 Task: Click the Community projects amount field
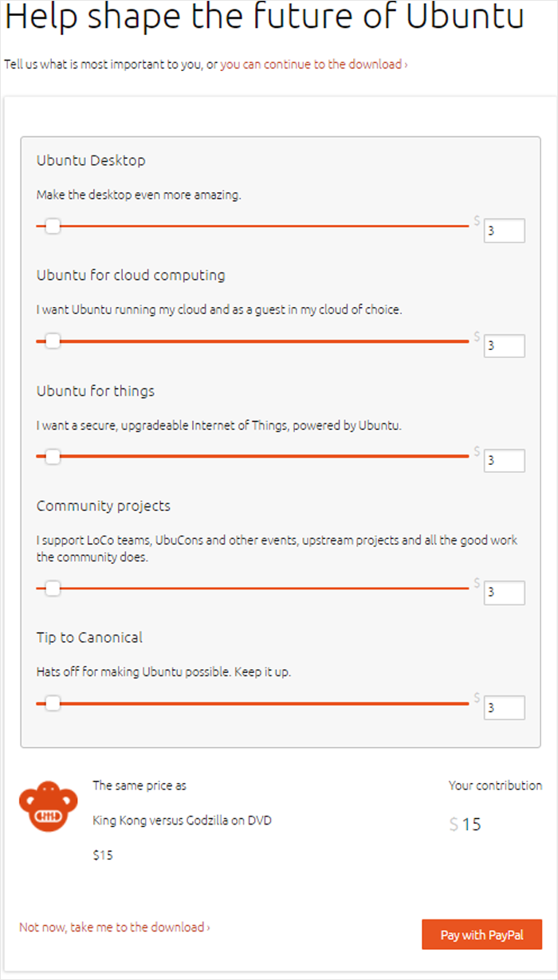pos(505,592)
